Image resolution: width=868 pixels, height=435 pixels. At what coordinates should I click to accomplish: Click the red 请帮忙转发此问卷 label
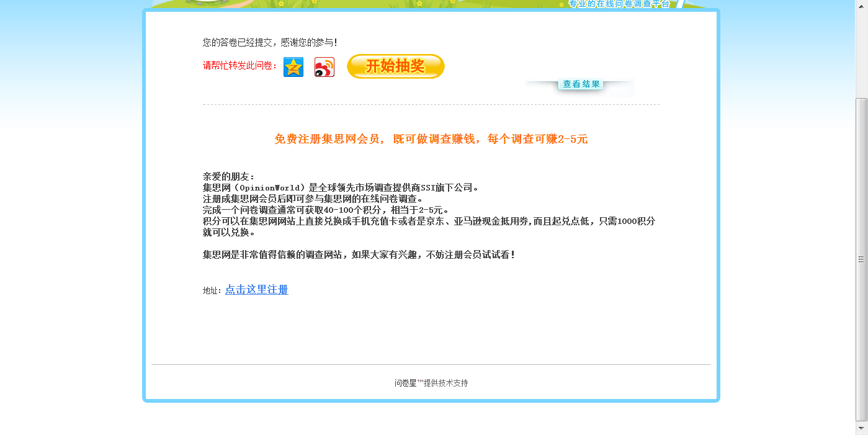pos(240,66)
